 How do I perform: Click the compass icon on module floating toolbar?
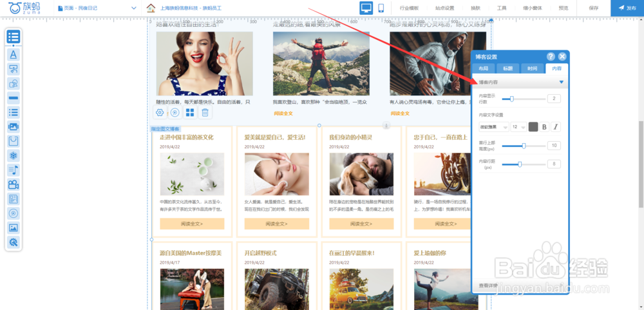click(x=175, y=112)
